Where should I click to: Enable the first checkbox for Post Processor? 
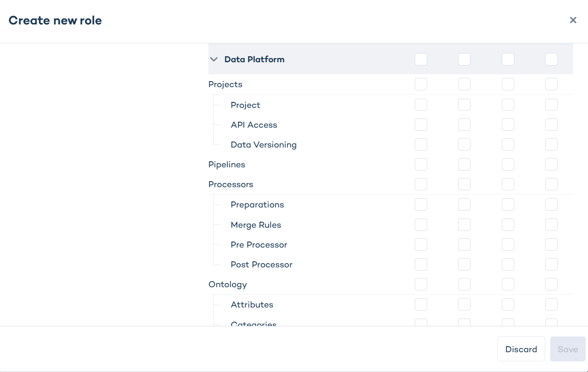[421, 264]
